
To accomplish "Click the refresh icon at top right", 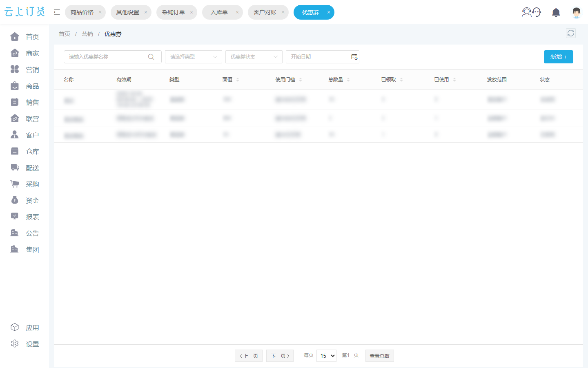I will click(571, 33).
